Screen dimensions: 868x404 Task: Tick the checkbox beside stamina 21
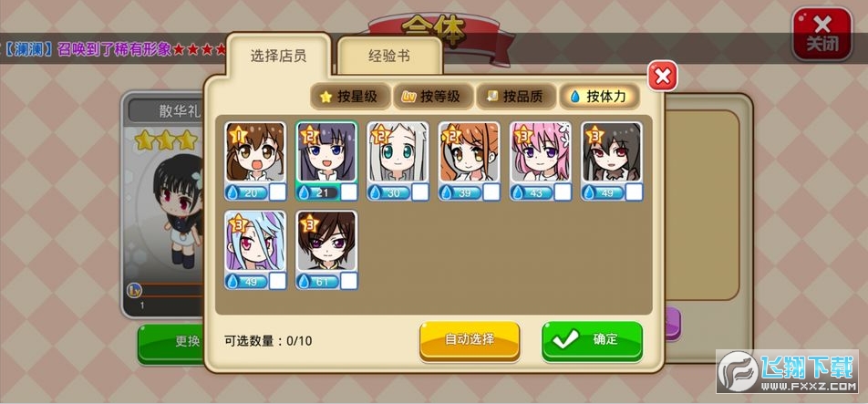(348, 192)
